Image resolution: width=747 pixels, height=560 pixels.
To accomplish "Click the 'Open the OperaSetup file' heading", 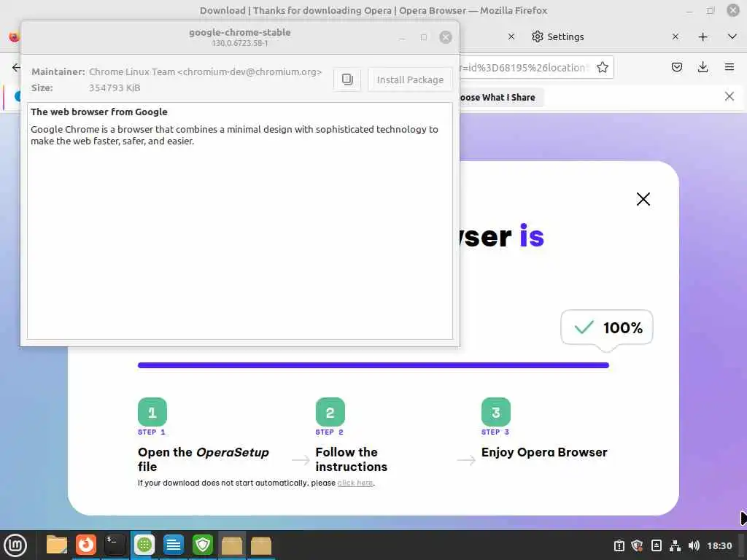I will [204, 459].
